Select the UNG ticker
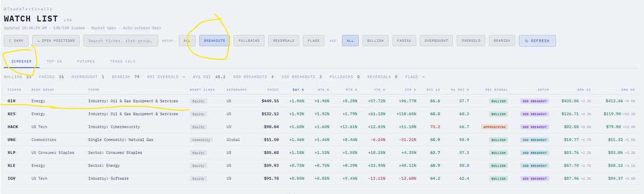644x194 pixels. tap(11, 140)
